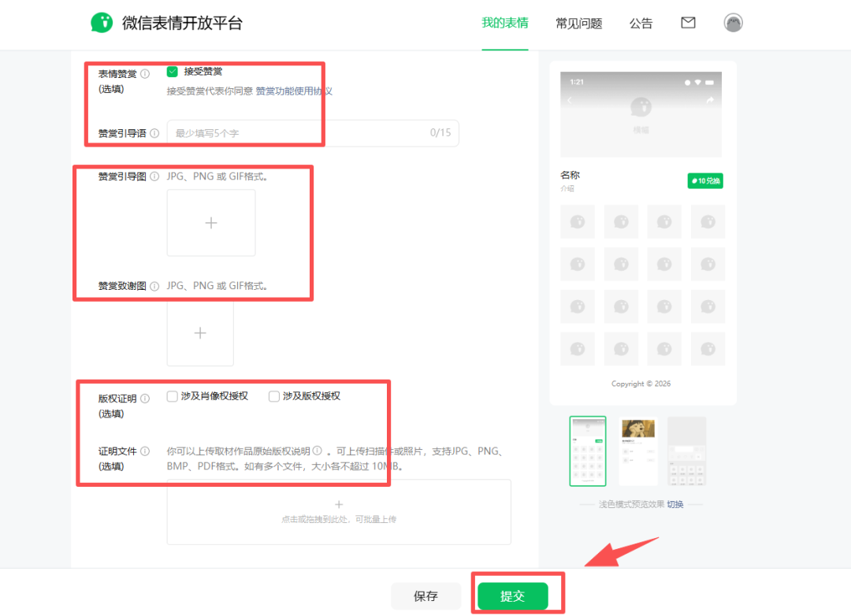Screen dimensions: 851x616
Task: Enable the 涉及版权授权 checkbox
Action: [273, 396]
